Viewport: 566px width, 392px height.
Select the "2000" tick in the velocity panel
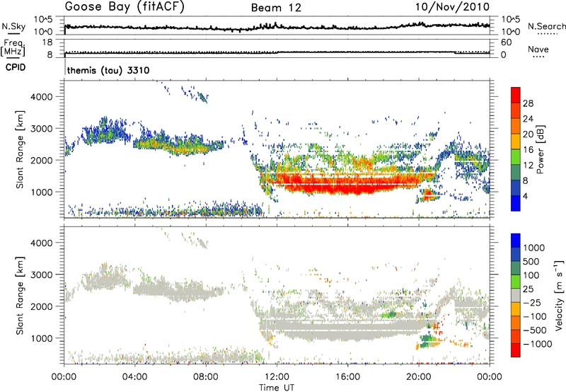click(x=41, y=306)
